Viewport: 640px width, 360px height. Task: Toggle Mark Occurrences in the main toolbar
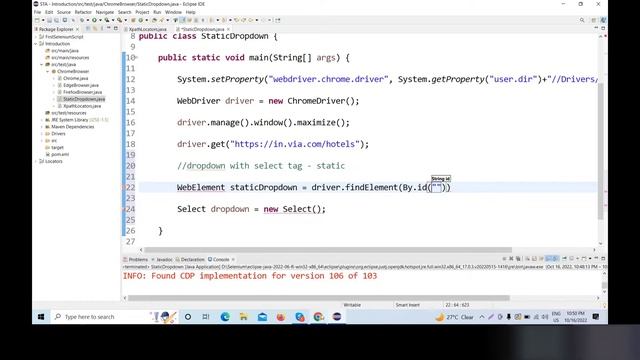pos(182,20)
